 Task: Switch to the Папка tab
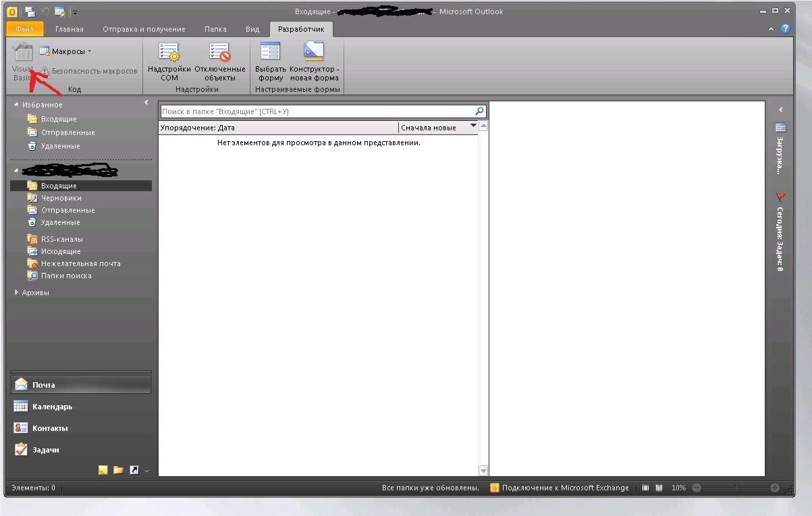(x=215, y=30)
